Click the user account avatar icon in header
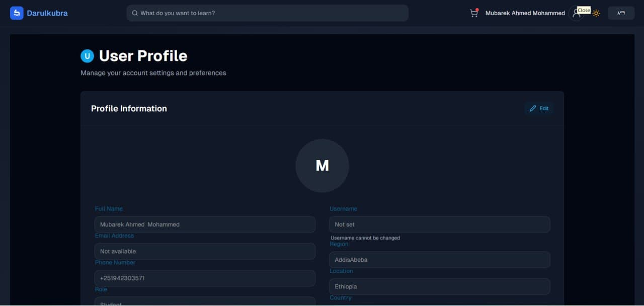The height and width of the screenshot is (306, 644). 576,14
